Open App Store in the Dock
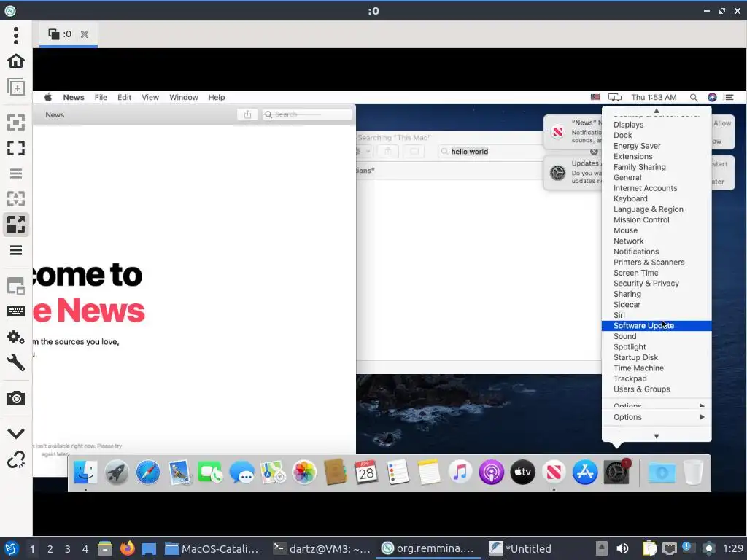Image resolution: width=747 pixels, height=560 pixels. coord(585,472)
